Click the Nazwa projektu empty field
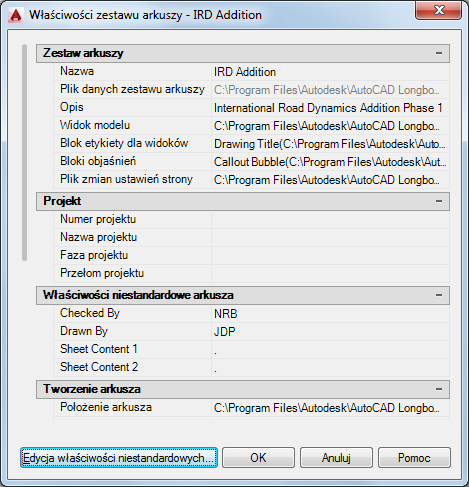The width and height of the screenshot is (469, 487). pos(330,237)
